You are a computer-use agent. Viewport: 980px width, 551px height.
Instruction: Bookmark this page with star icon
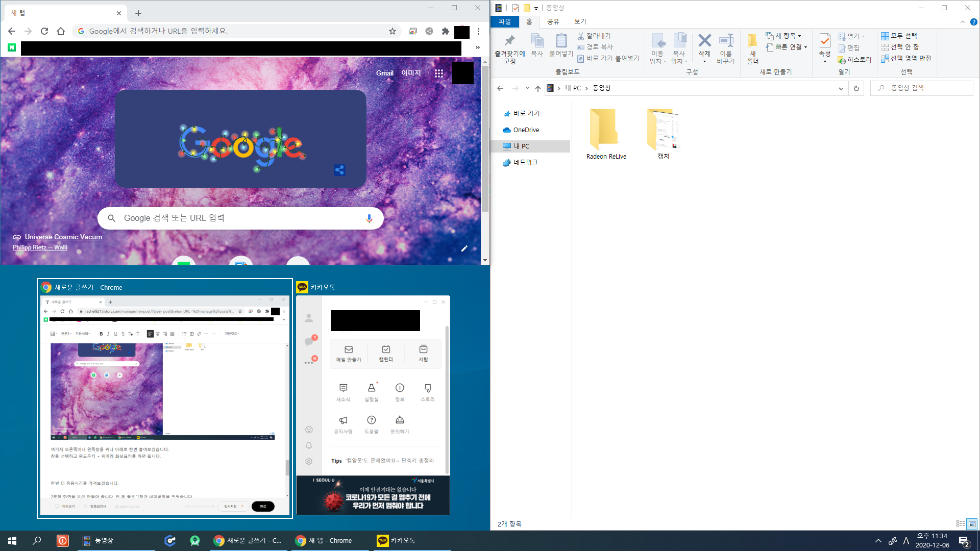(x=392, y=31)
